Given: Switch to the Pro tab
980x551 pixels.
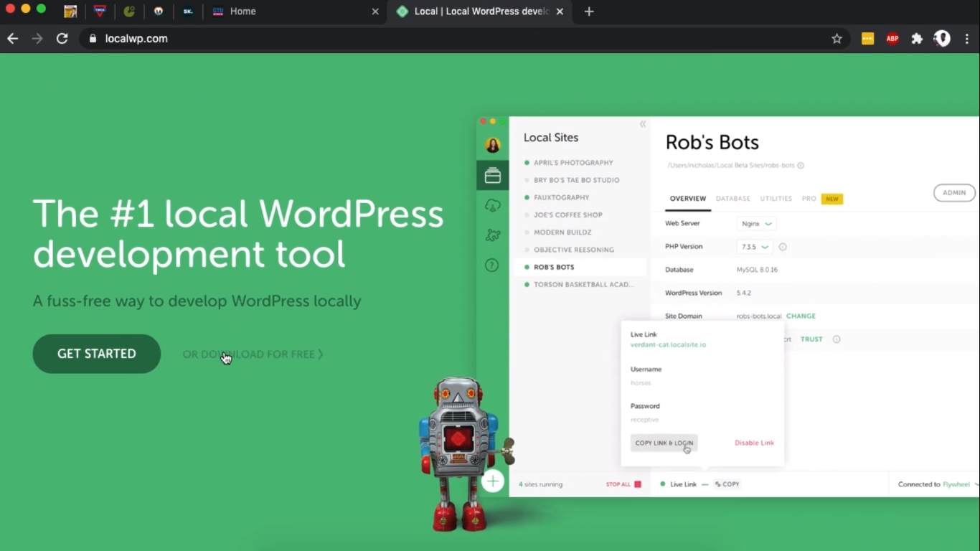Looking at the screenshot, I should tap(809, 199).
